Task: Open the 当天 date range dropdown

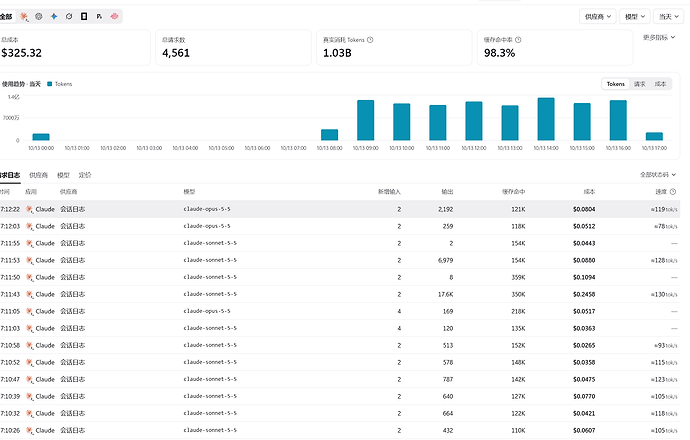Action: coord(668,17)
